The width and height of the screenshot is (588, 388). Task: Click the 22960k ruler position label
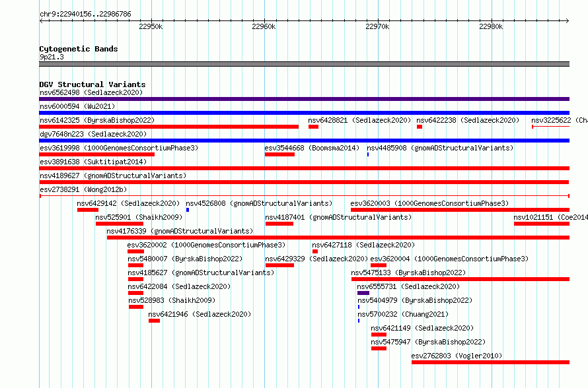coord(264,26)
